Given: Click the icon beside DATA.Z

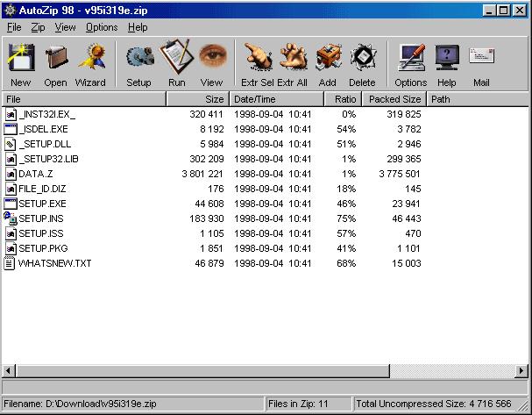Looking at the screenshot, I should 11,174.
